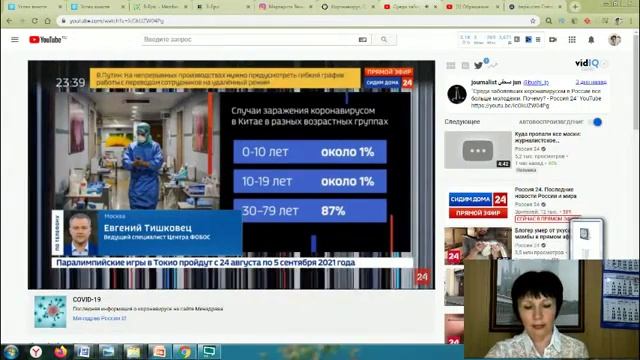640x360 pixels.
Task: Switch to the first browser tab
Action: tap(35, 7)
